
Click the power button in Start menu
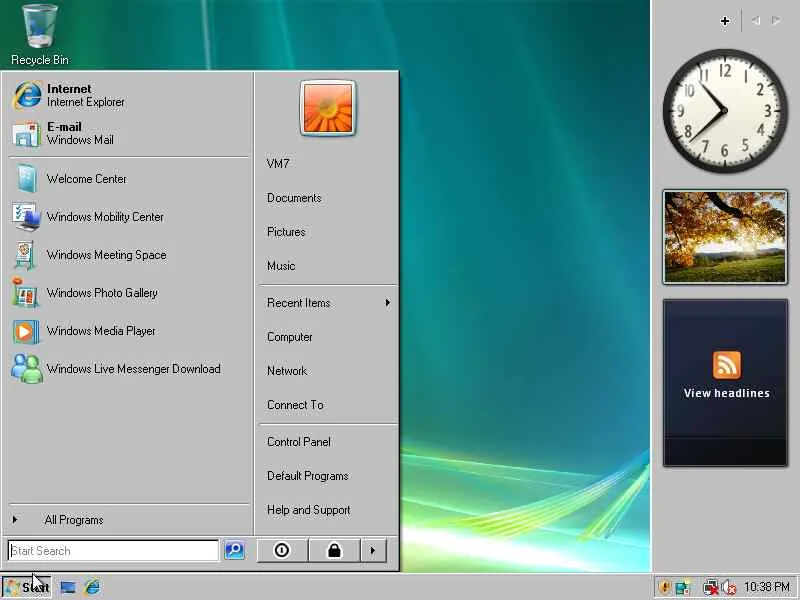click(282, 551)
